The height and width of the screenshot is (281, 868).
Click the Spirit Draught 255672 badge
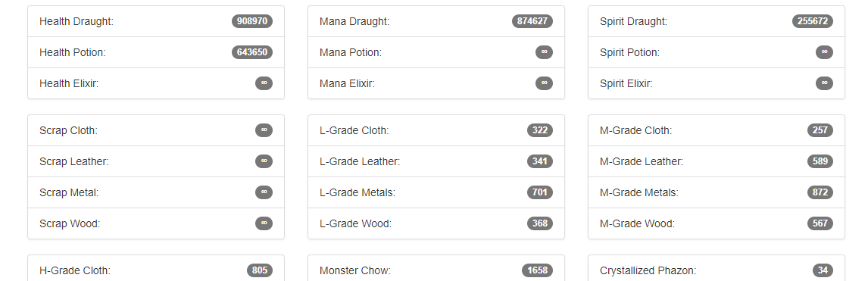click(813, 21)
